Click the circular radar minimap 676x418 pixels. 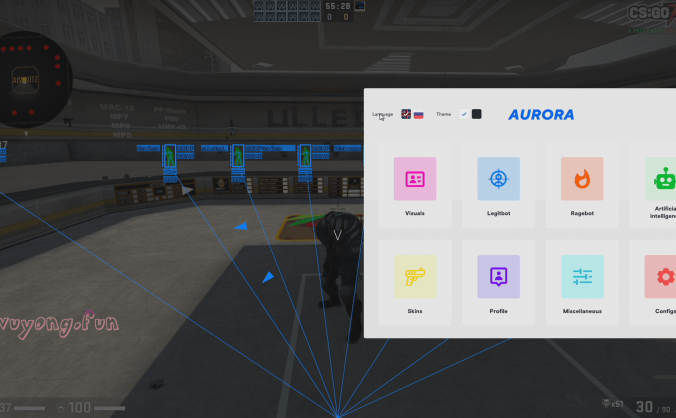coord(35,80)
